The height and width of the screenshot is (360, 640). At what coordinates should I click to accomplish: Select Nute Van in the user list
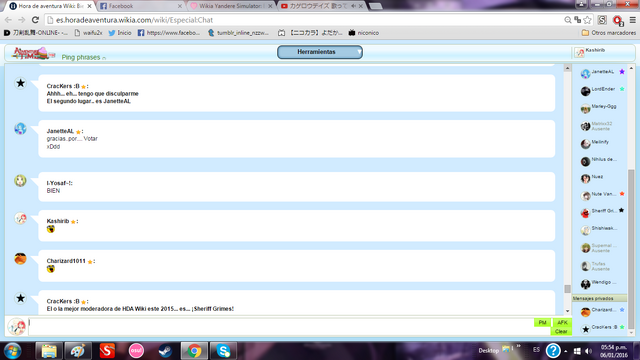tap(603, 194)
